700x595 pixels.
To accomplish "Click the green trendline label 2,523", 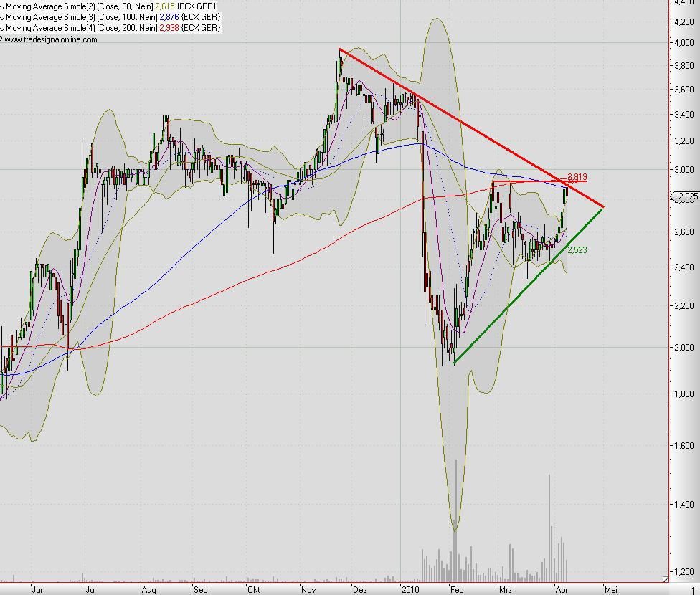I will click(577, 249).
